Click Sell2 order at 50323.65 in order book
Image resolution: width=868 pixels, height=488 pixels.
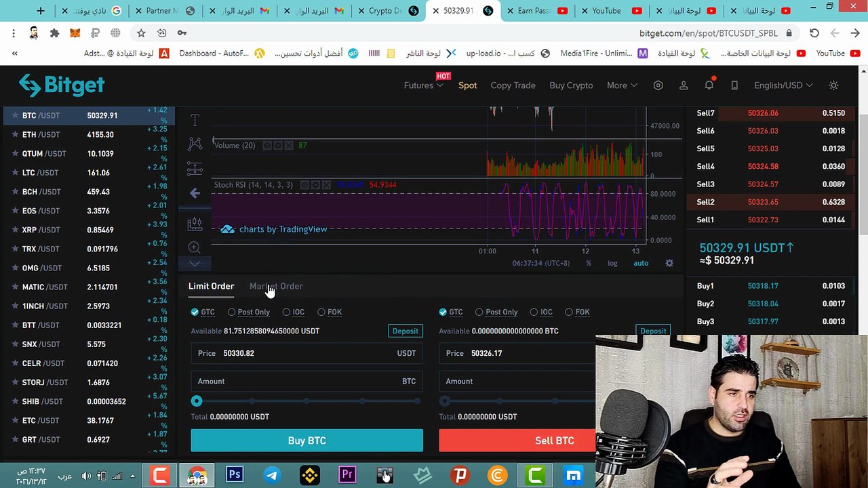771,202
